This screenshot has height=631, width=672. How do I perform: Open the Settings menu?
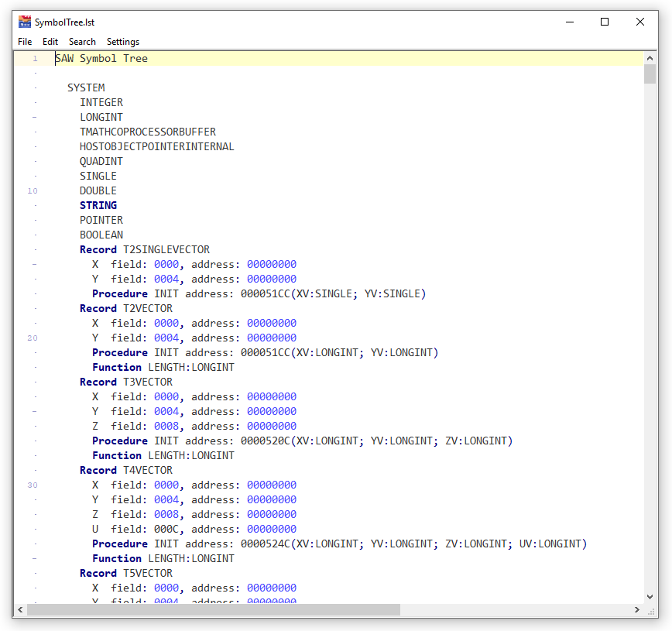point(123,42)
